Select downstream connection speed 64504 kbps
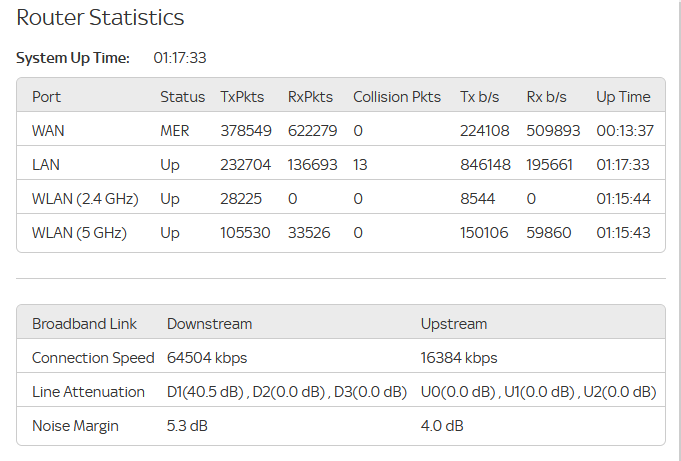Viewport: 681px width, 461px height. (x=207, y=358)
